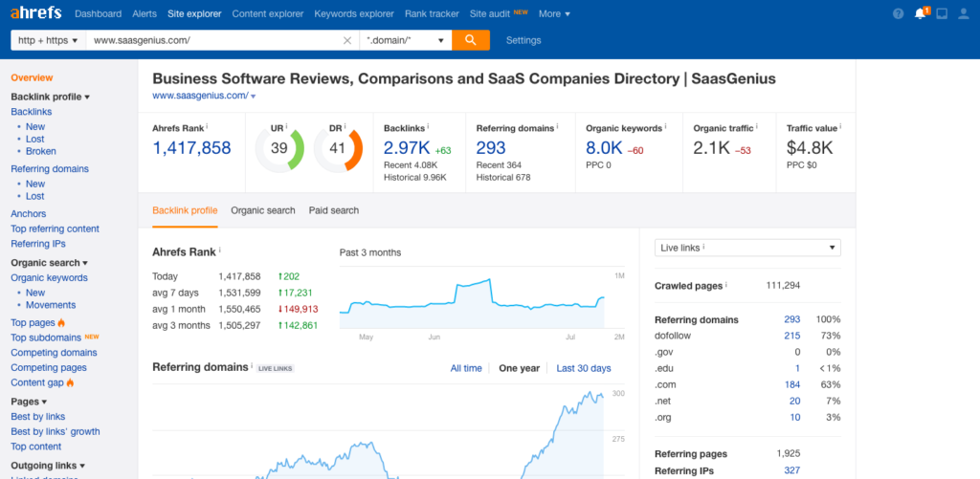
Task: Click info icon next to Referring domains metric
Action: pyautogui.click(x=558, y=126)
